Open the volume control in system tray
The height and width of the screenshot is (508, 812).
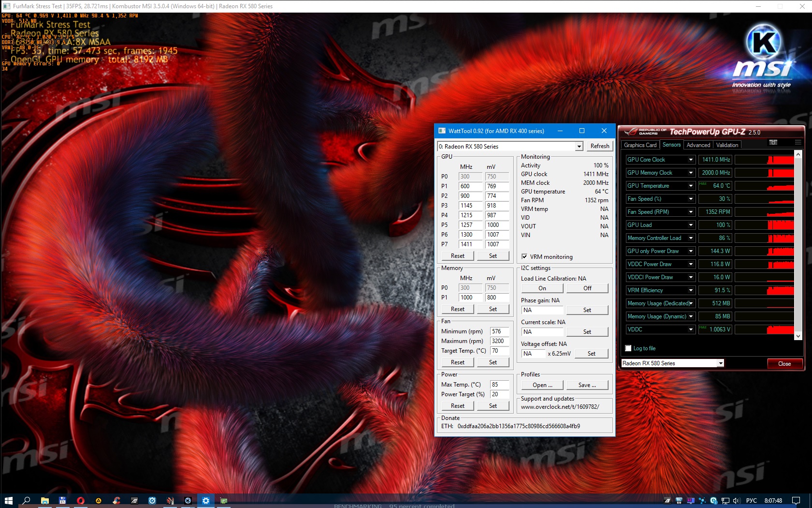[x=736, y=501]
